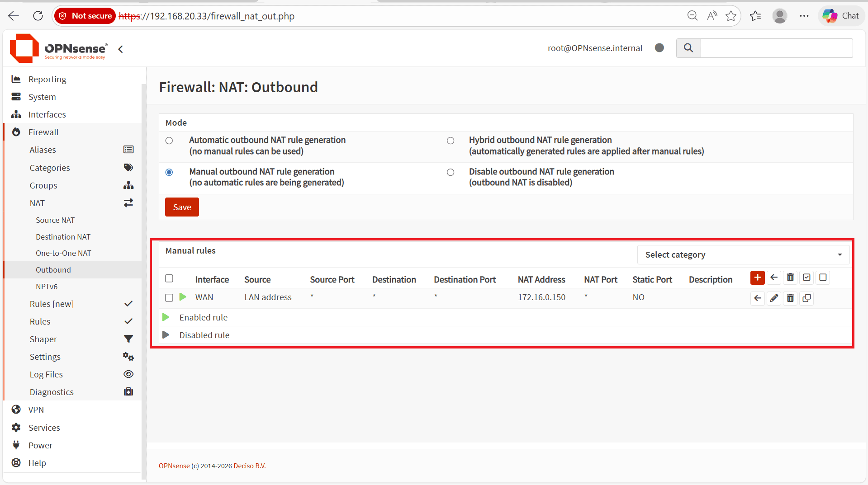Go to the Aliases menu item
The height and width of the screenshot is (485, 868).
pyautogui.click(x=43, y=150)
